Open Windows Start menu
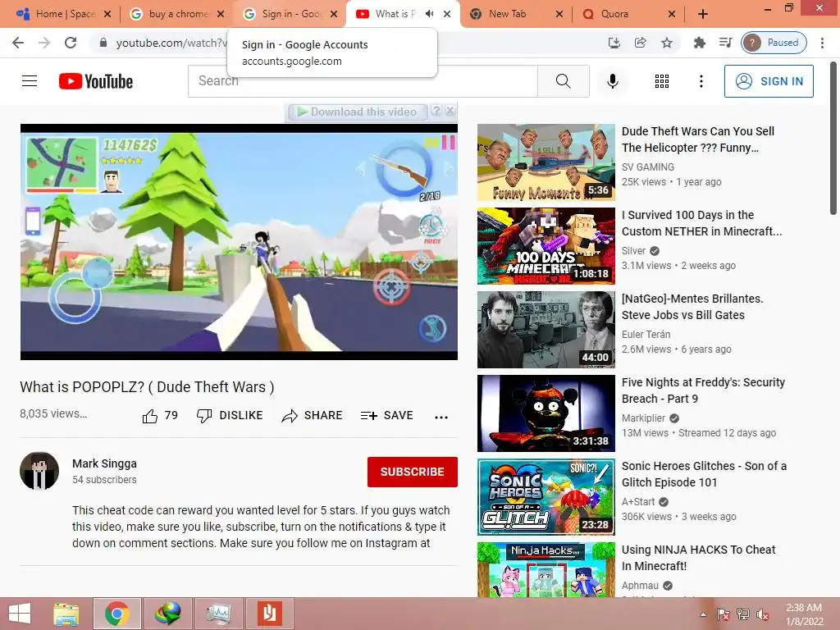 (x=20, y=614)
